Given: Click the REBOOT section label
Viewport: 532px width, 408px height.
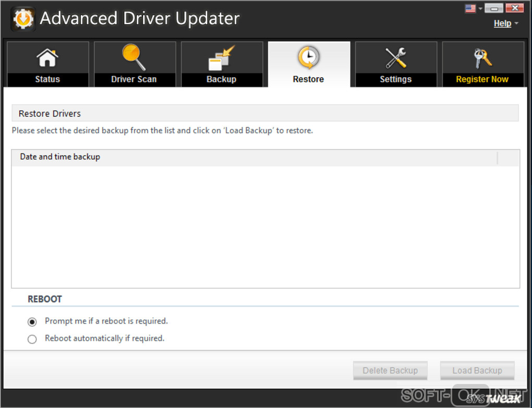Looking at the screenshot, I should (45, 299).
